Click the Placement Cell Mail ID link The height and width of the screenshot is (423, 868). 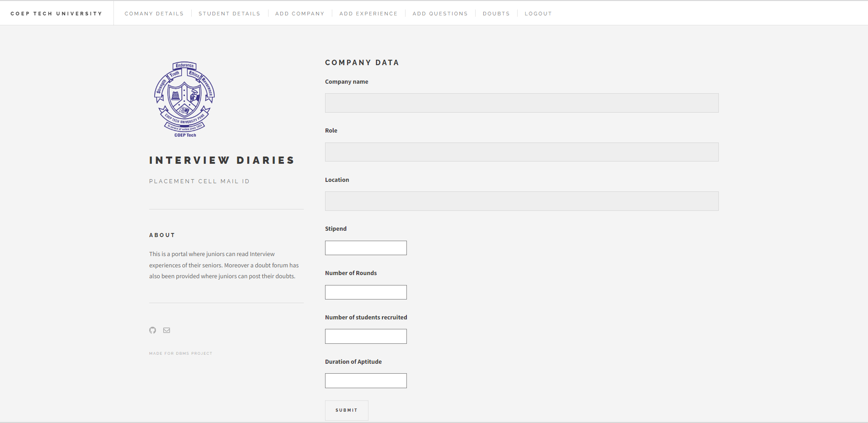[x=199, y=181]
